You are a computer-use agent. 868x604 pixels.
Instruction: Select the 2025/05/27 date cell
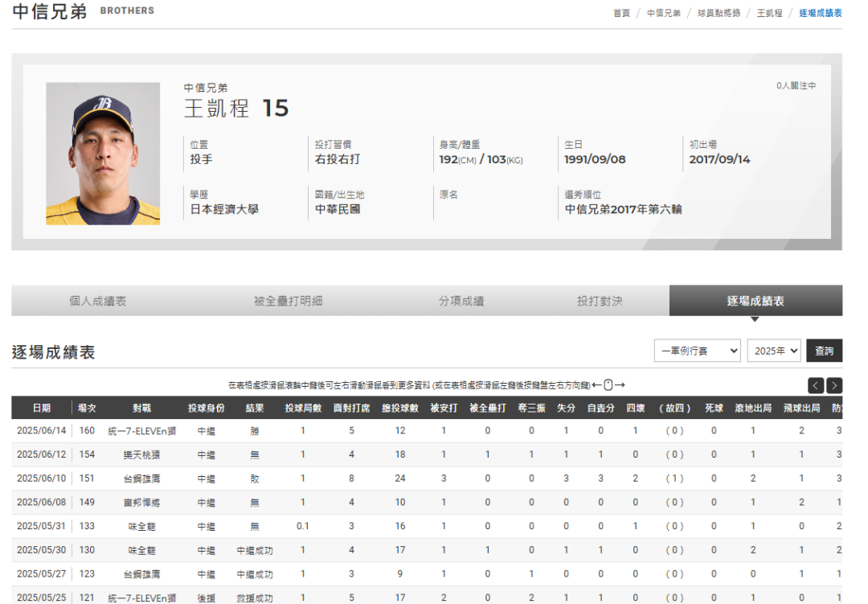pos(42,573)
